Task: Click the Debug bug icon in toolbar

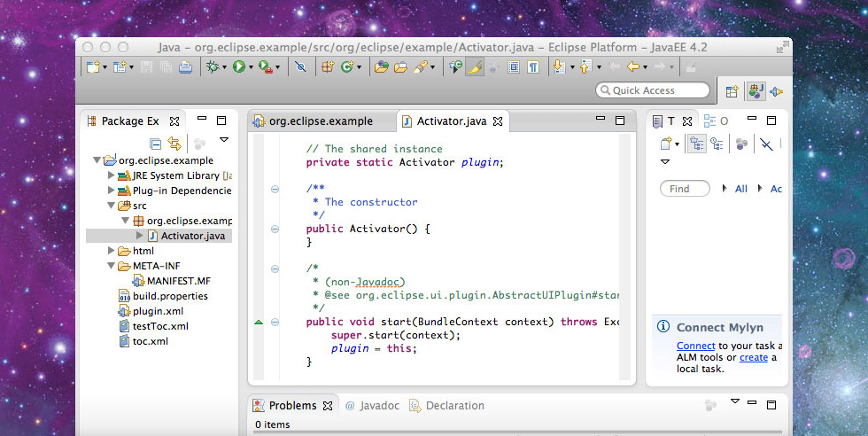Action: (212, 66)
